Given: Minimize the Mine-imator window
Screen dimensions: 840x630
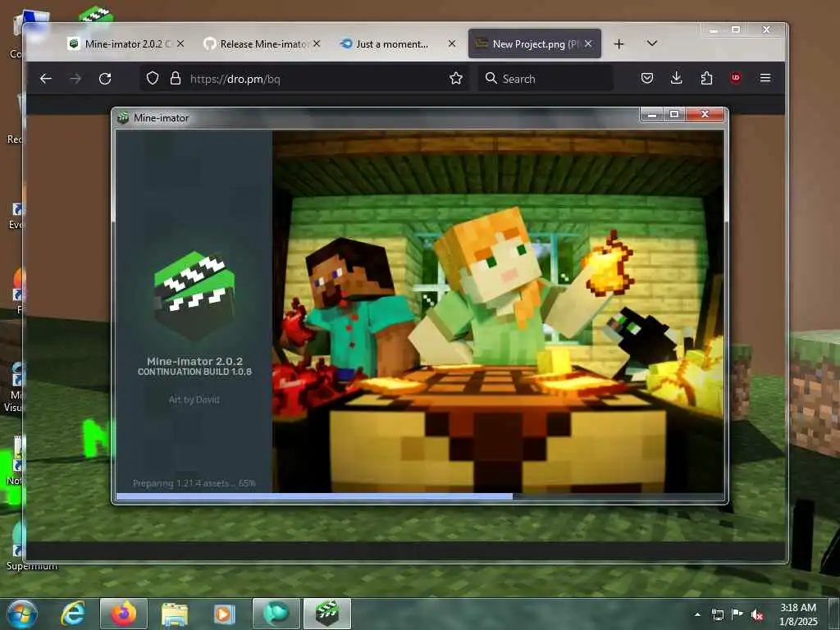Looking at the screenshot, I should [x=652, y=115].
